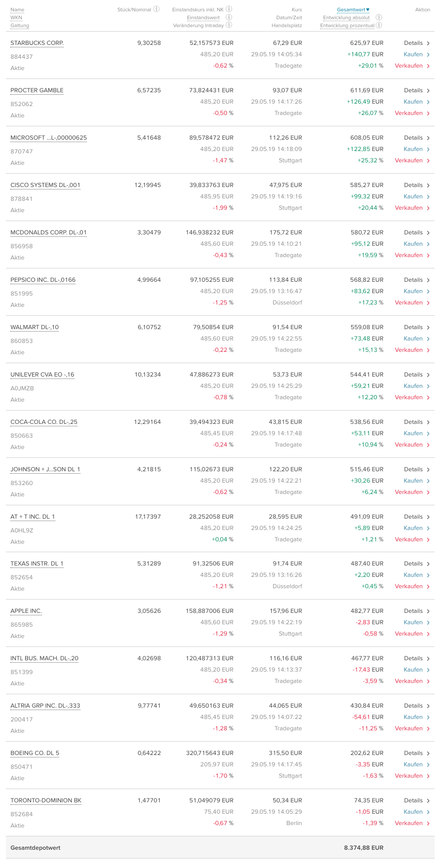Viewport: 442px width, 868px height.
Task: Click Kaufen for Texas Instr. DL 1
Action: pyautogui.click(x=413, y=575)
